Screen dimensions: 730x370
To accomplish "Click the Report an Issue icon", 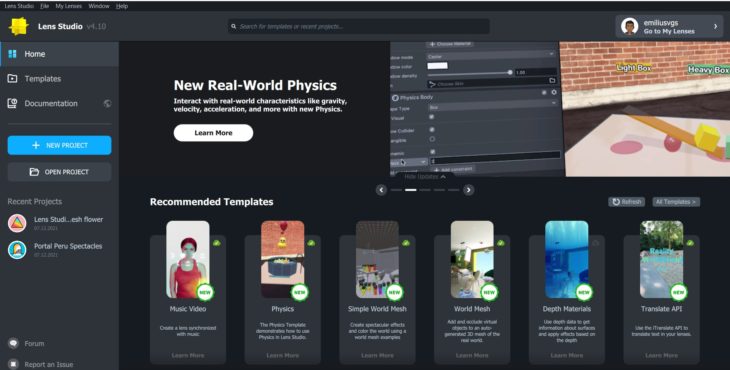I will (14, 364).
